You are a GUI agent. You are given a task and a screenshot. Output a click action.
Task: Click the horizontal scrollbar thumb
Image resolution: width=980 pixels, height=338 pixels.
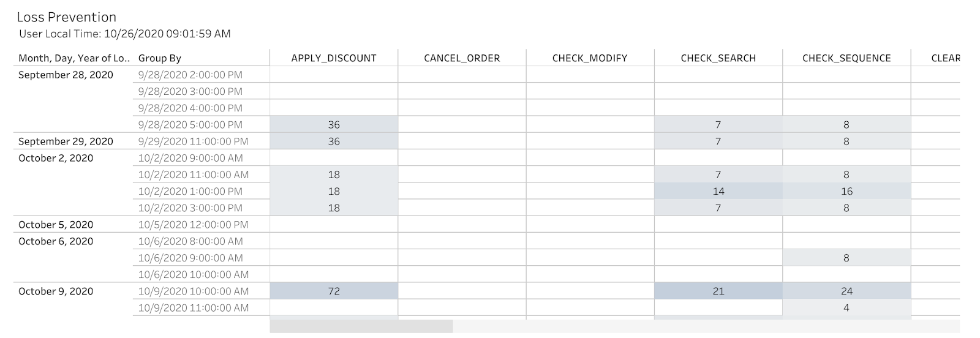coord(361,326)
